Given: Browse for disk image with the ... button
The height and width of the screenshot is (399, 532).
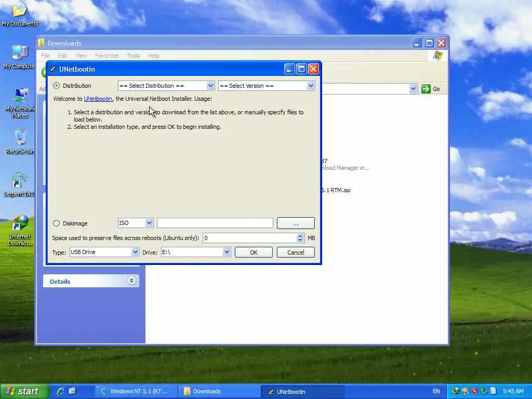Looking at the screenshot, I should [x=296, y=223].
